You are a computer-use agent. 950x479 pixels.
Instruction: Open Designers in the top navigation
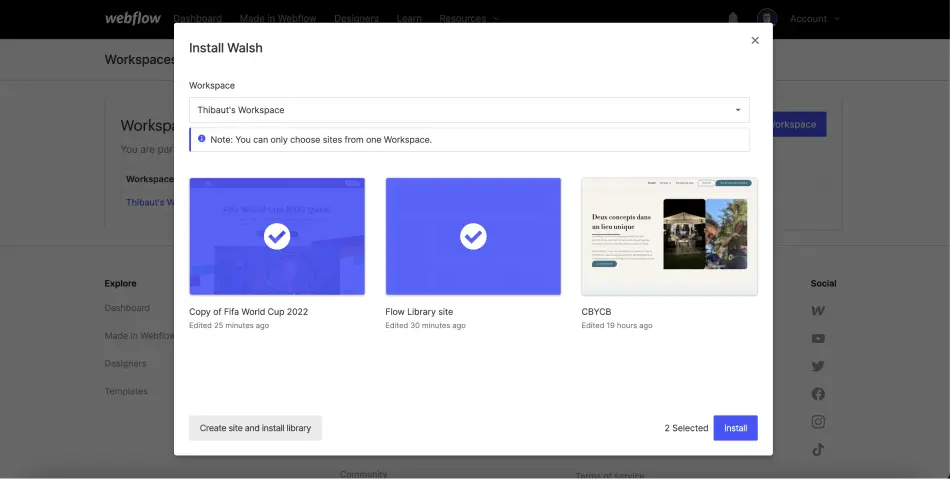coord(356,19)
